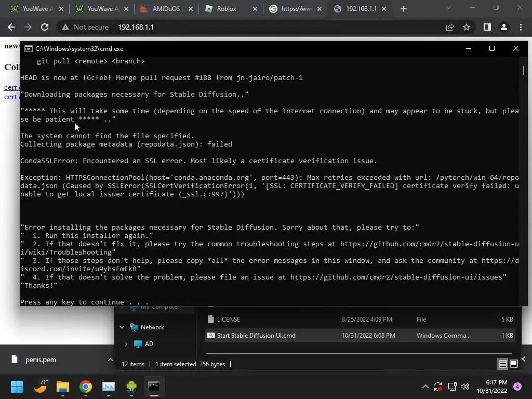Toggle Chrome side panel icon
Image resolution: width=532 pixels, height=399 pixels.
click(487, 27)
